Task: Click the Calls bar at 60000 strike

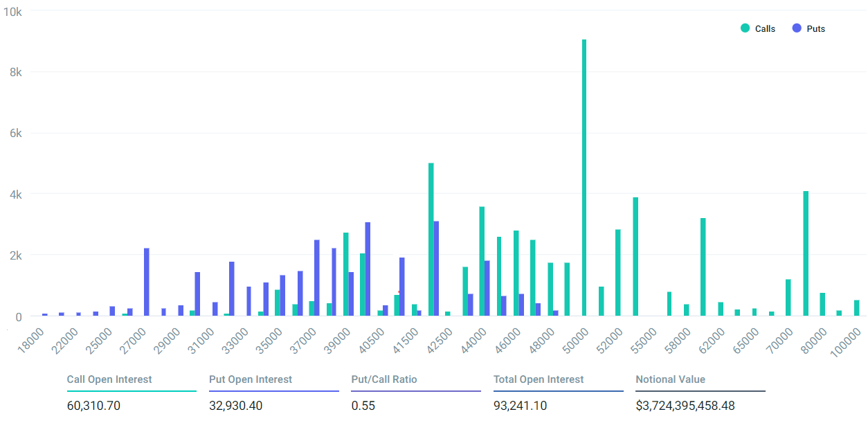Action: coord(703,267)
